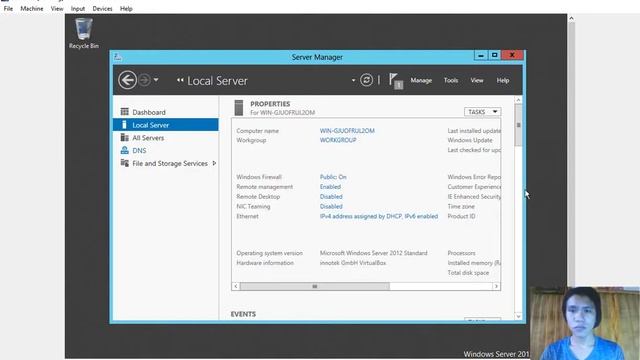Click the File and Storage Services icon

pos(124,163)
